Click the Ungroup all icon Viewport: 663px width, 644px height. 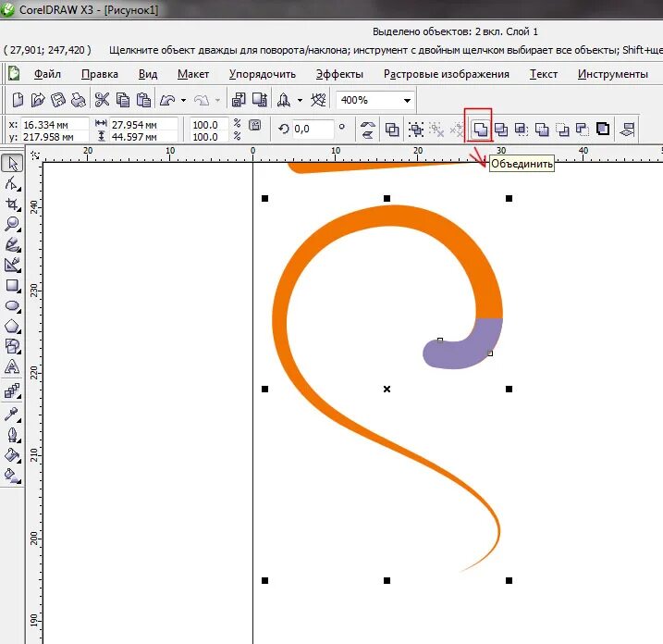[456, 129]
